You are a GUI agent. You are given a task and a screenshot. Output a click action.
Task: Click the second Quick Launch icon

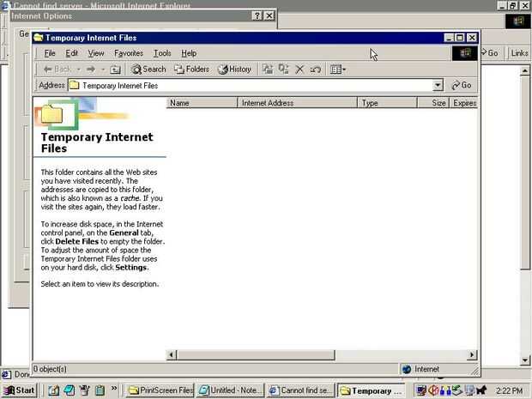tap(70, 390)
